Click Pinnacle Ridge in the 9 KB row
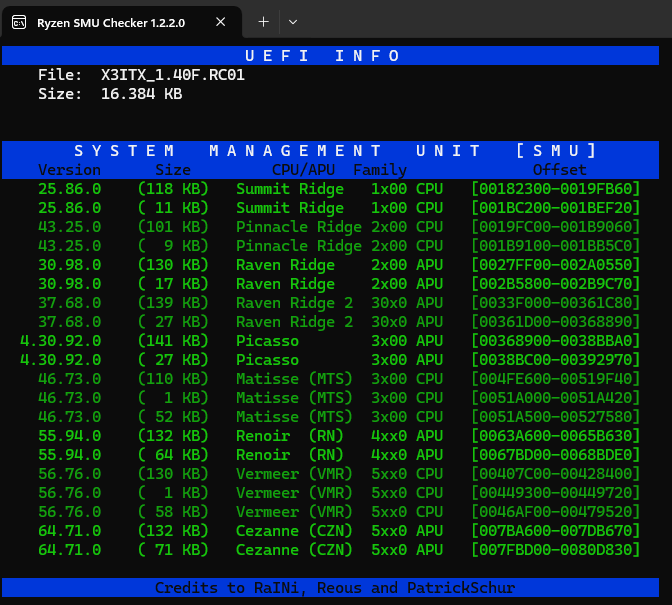Viewport: 672px width, 605px height. (299, 246)
